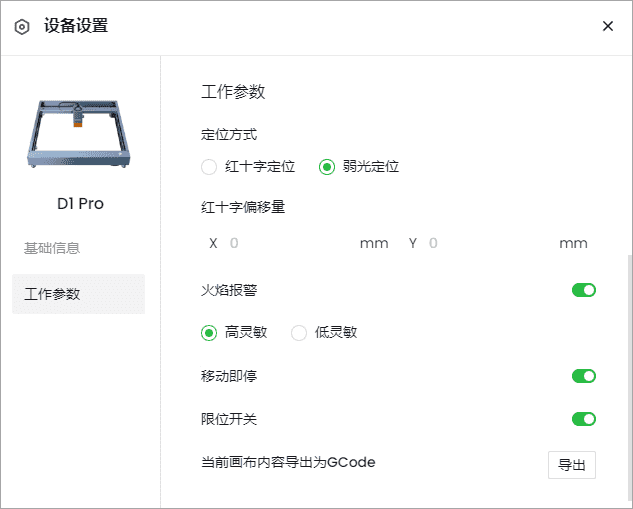Screen dimensions: 633x509
Task: Click the 导出 GCode button
Action: click(x=572, y=465)
